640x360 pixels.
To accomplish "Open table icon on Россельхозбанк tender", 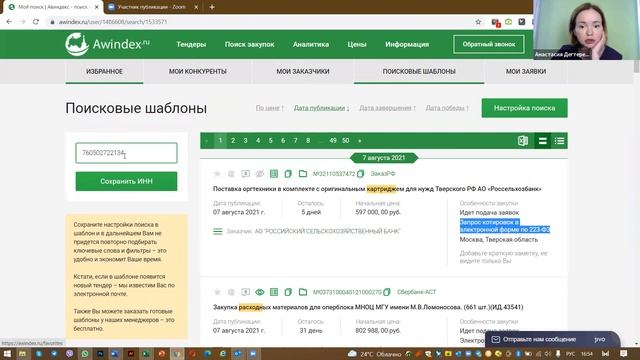I will [274, 174].
